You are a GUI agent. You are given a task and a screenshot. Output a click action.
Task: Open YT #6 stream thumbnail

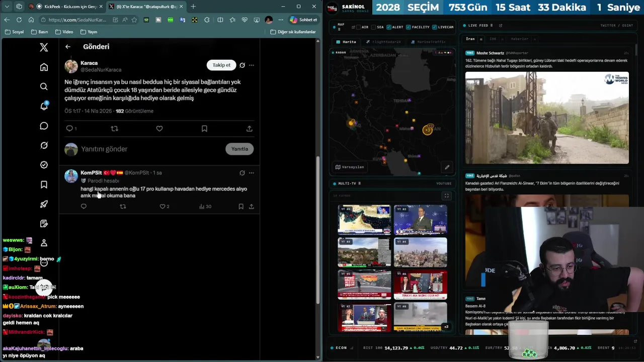[420, 285]
